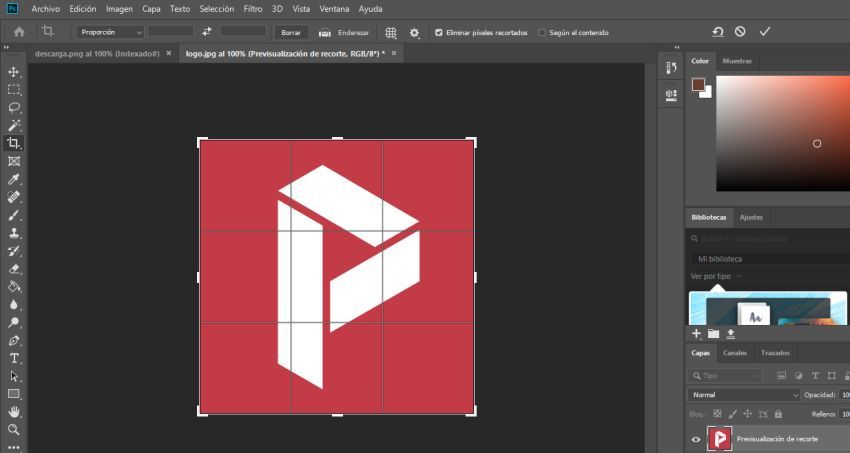The width and height of the screenshot is (850, 453).
Task: Expand the Ver por tipo dropdown
Action: point(716,276)
